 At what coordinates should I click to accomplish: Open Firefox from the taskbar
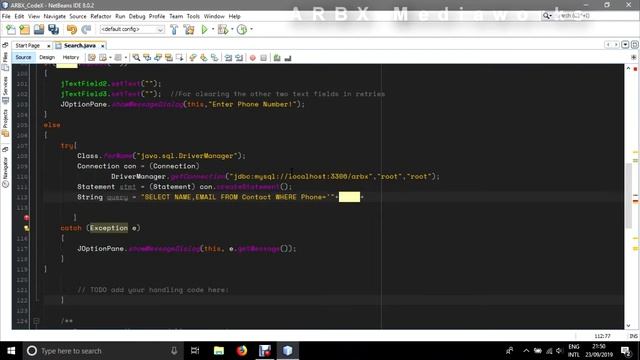tap(242, 351)
